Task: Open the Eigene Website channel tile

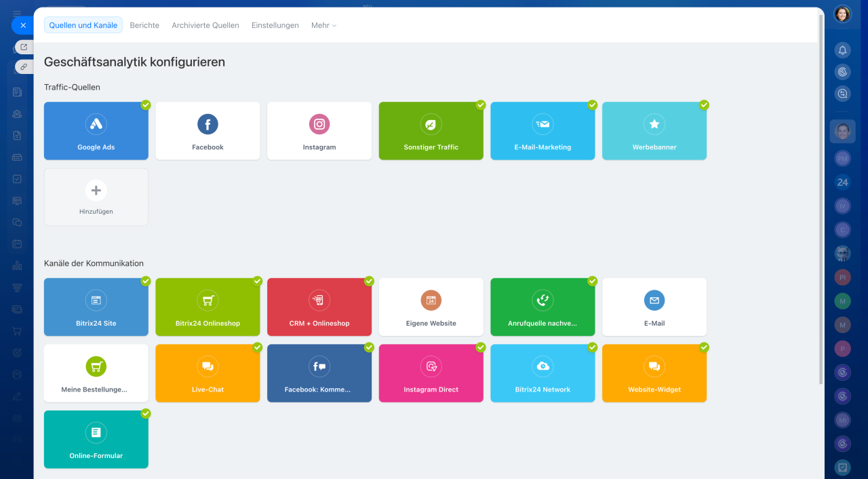Action: click(431, 307)
